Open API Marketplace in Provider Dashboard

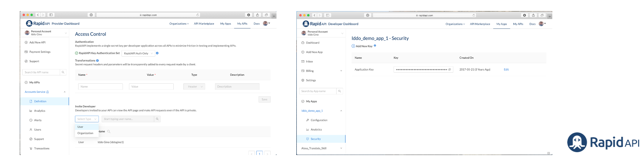pos(204,24)
